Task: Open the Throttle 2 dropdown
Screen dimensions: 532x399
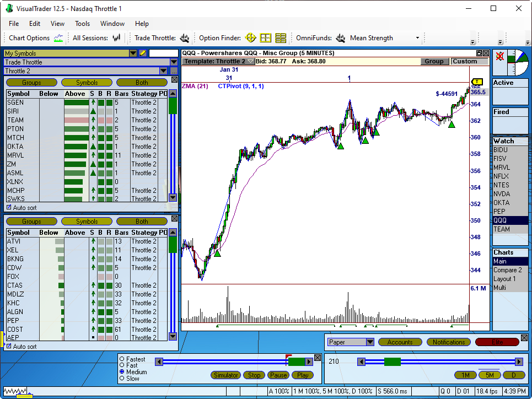Action: click(x=164, y=71)
